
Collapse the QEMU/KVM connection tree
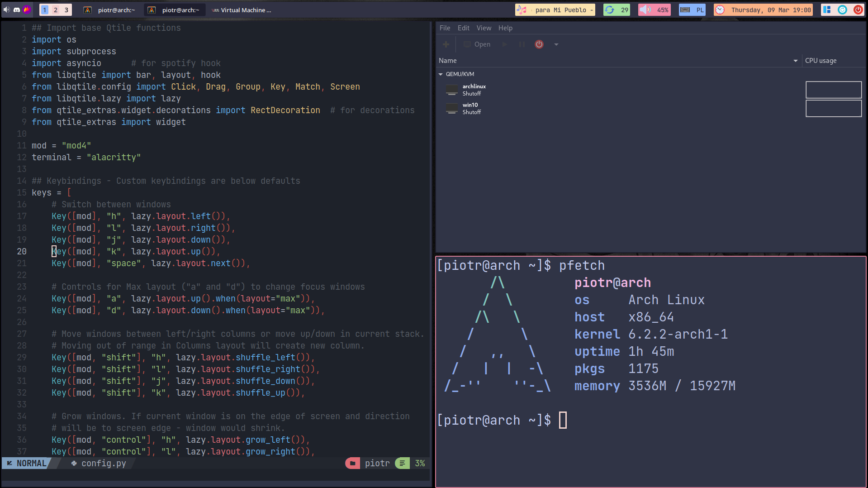pyautogui.click(x=441, y=74)
